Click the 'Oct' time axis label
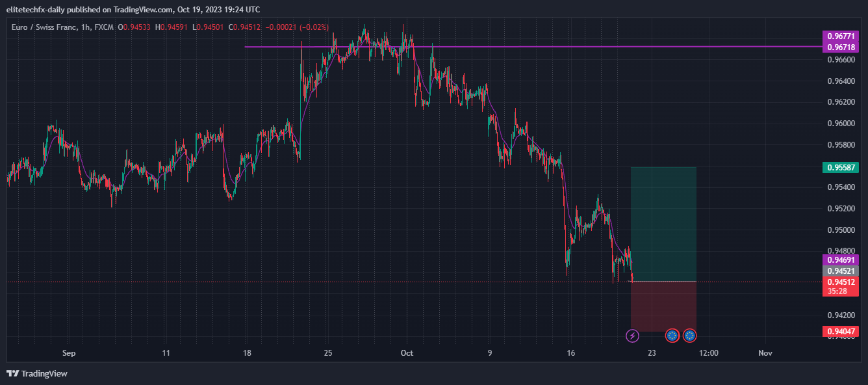 tap(407, 353)
